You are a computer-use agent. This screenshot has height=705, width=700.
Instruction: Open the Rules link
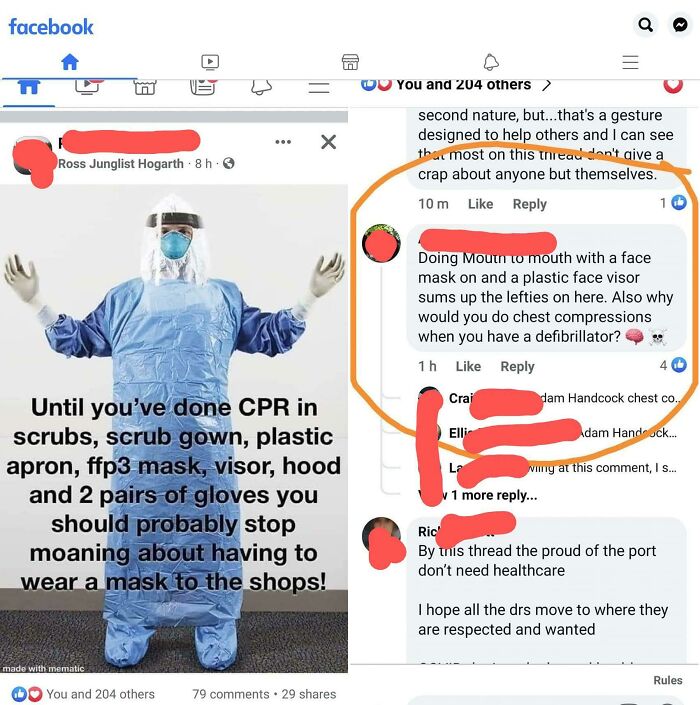(x=668, y=680)
